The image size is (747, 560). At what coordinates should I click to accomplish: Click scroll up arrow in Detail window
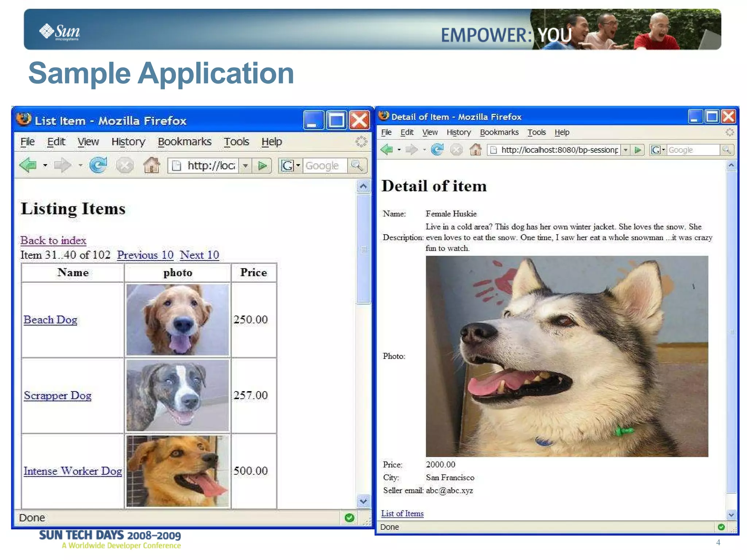(x=731, y=166)
